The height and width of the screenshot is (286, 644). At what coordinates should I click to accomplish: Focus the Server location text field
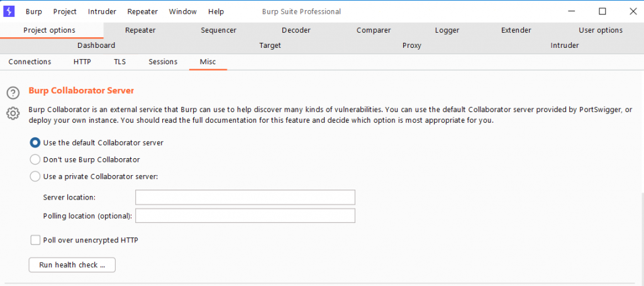(245, 198)
